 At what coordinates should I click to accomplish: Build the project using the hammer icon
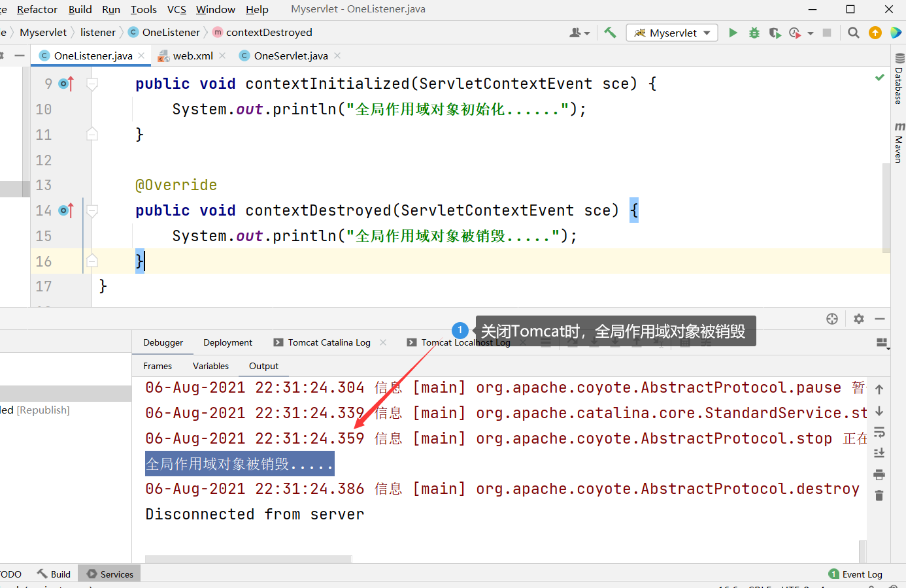(x=610, y=32)
